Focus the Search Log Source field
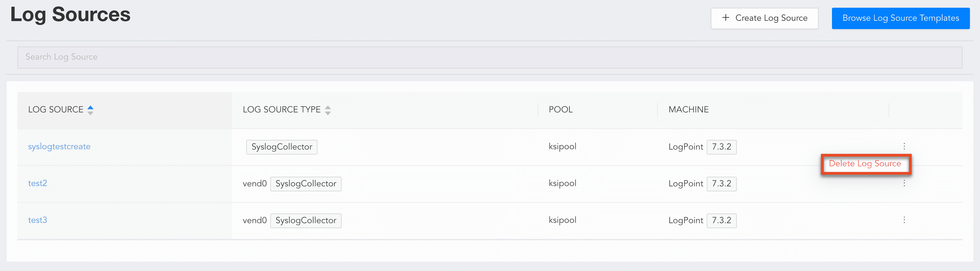Screen dimensions: 980x271 click(x=489, y=57)
